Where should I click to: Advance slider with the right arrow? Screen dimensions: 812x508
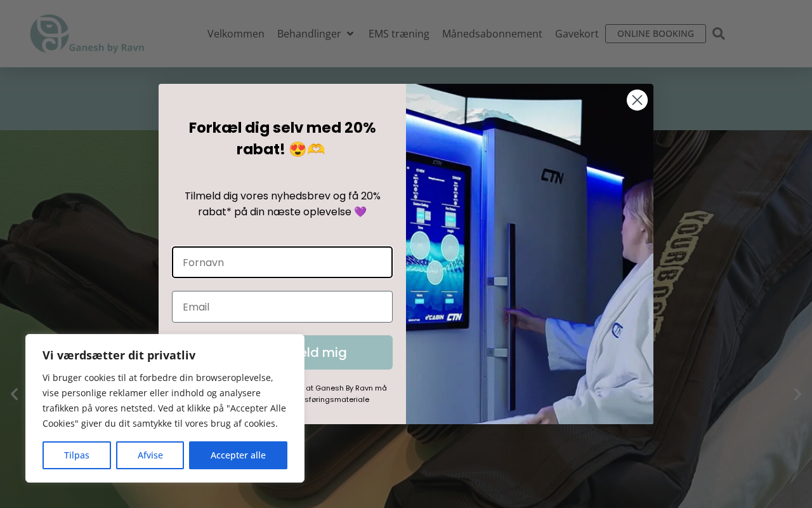pos(797,394)
